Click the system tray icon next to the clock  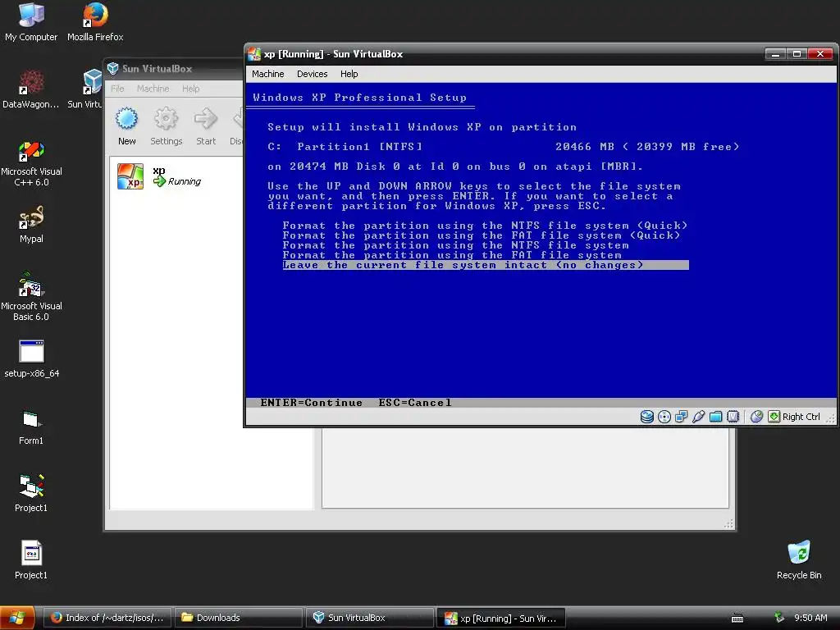click(779, 618)
